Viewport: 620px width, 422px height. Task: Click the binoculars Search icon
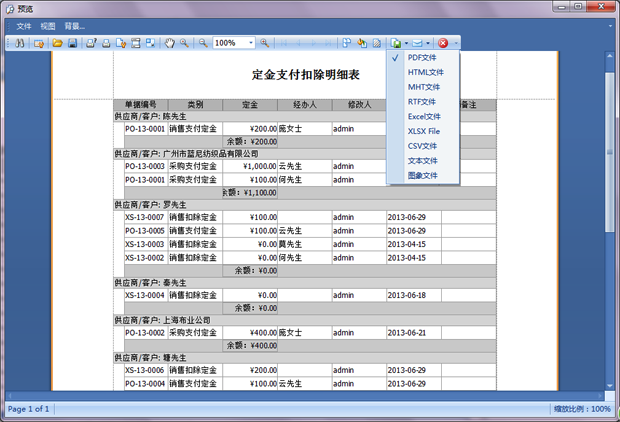pos(19,43)
